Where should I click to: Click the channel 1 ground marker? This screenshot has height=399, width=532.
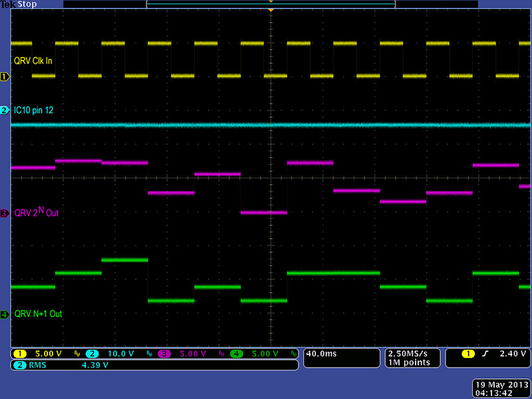5,77
